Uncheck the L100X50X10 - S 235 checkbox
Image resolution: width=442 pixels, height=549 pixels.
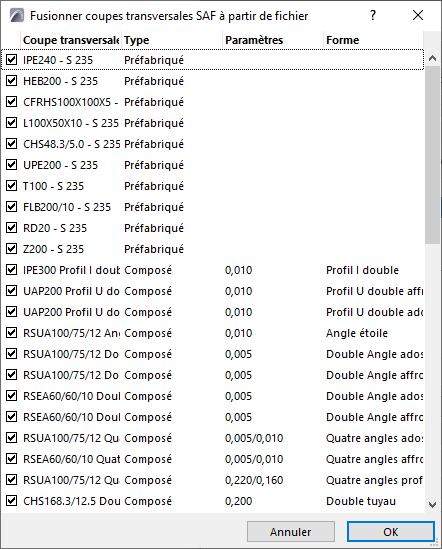point(12,123)
